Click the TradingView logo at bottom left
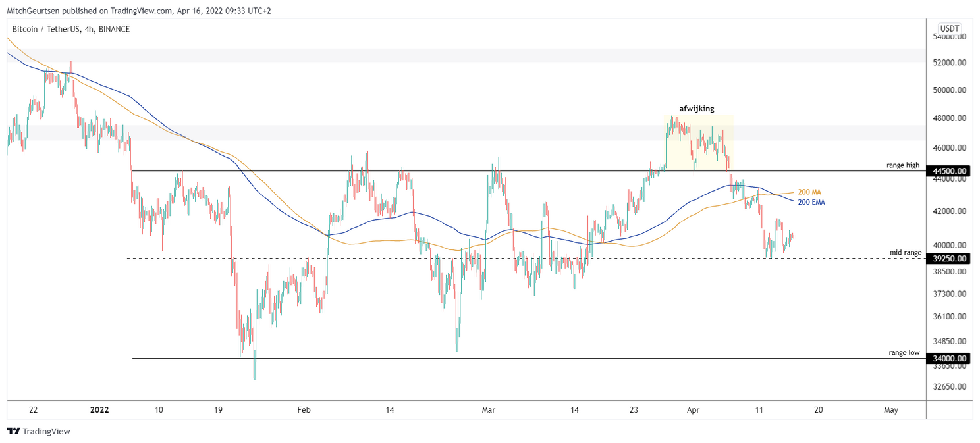Image resolution: width=980 pixels, height=443 pixels. [x=38, y=431]
